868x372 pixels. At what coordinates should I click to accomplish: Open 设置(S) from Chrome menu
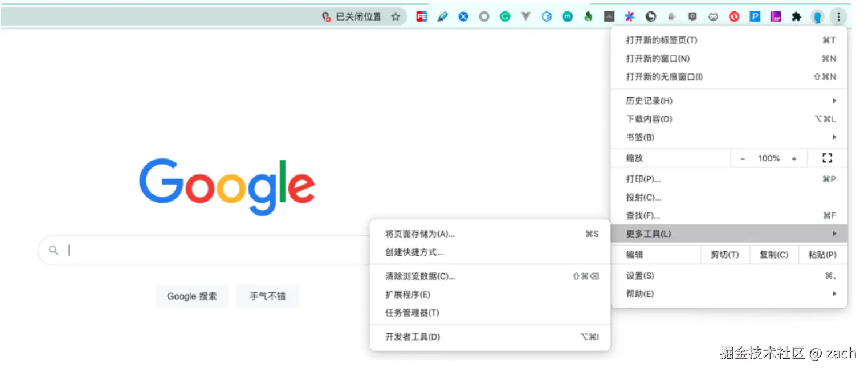tap(729, 276)
